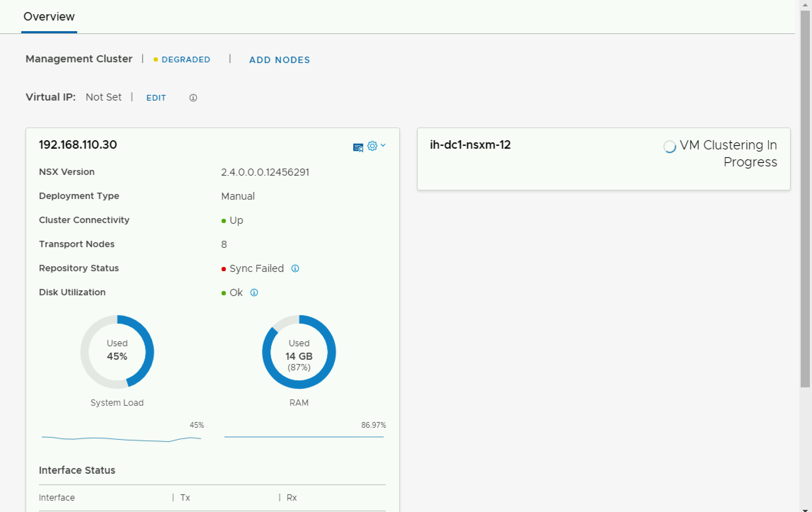812x512 pixels.
Task: Open the DEGRADED cluster status link
Action: pos(186,59)
